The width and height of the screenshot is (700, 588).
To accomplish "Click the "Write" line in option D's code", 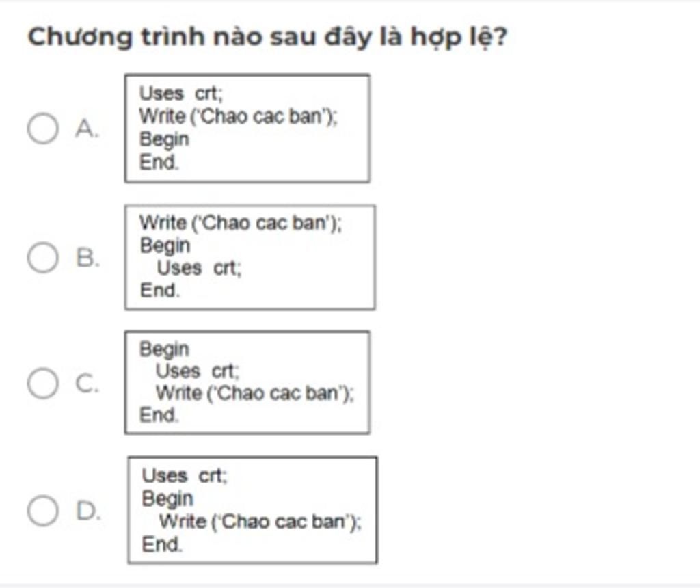I will (x=260, y=522).
